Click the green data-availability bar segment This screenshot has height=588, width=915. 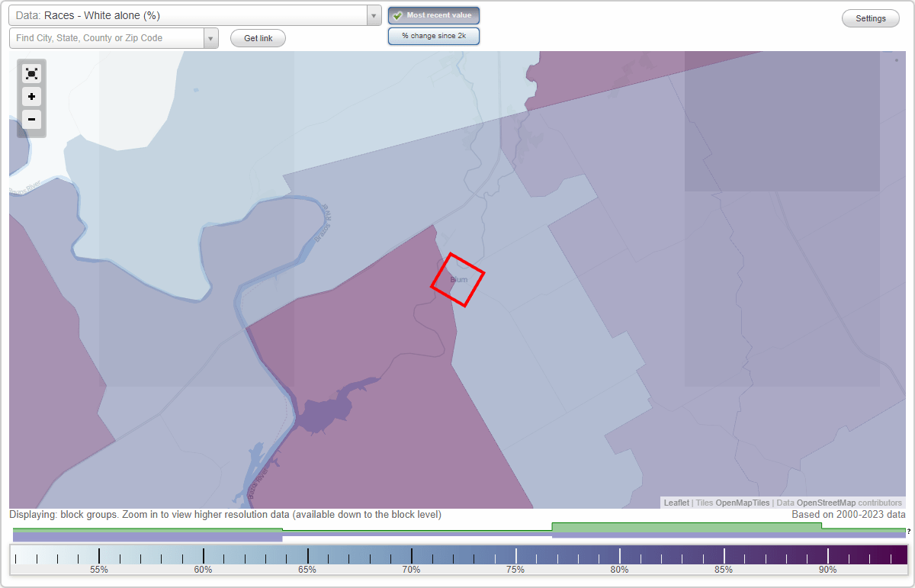(686, 526)
